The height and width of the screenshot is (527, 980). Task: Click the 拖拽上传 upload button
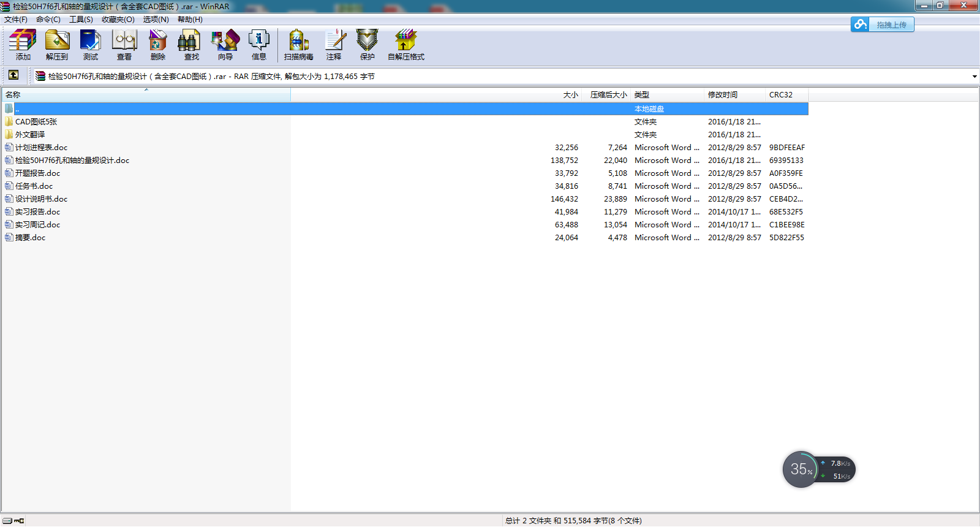point(883,25)
